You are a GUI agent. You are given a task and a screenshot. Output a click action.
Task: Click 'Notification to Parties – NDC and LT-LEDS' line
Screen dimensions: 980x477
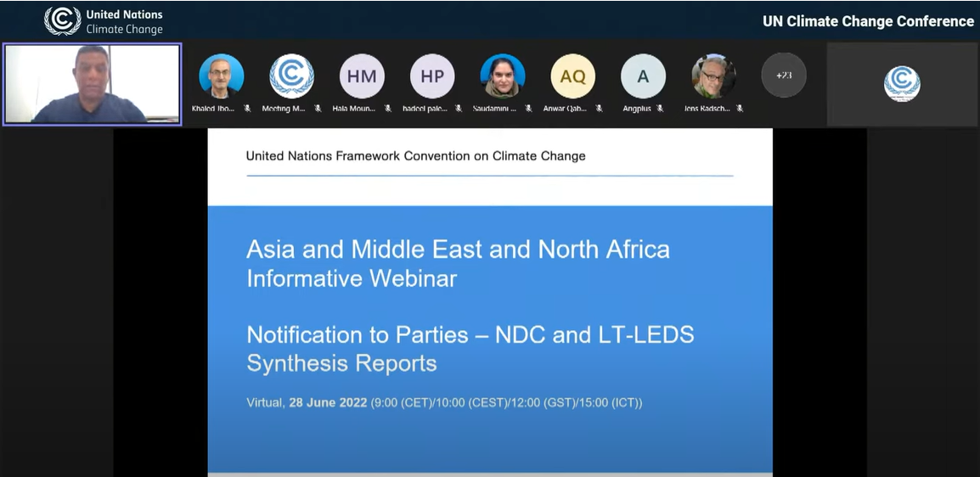click(x=470, y=335)
